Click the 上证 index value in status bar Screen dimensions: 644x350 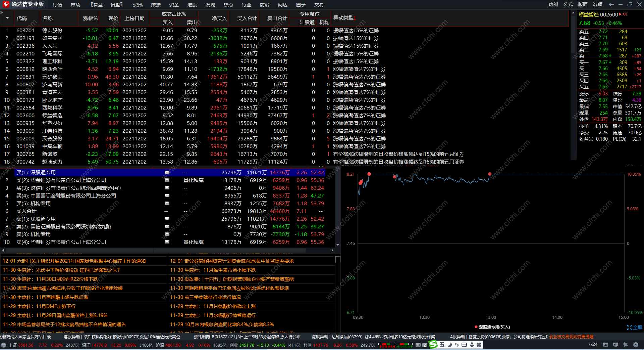[26, 345]
